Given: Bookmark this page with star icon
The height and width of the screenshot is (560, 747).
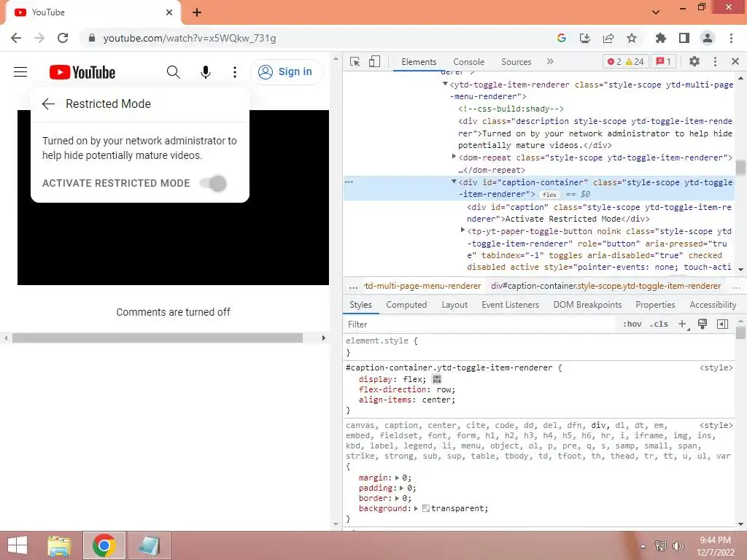Looking at the screenshot, I should coord(632,38).
